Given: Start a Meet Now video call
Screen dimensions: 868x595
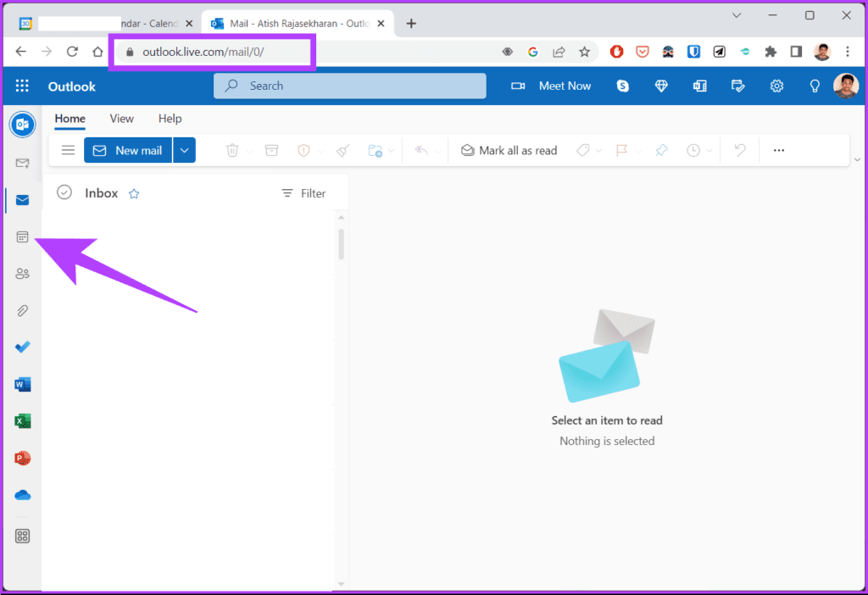Looking at the screenshot, I should click(551, 86).
